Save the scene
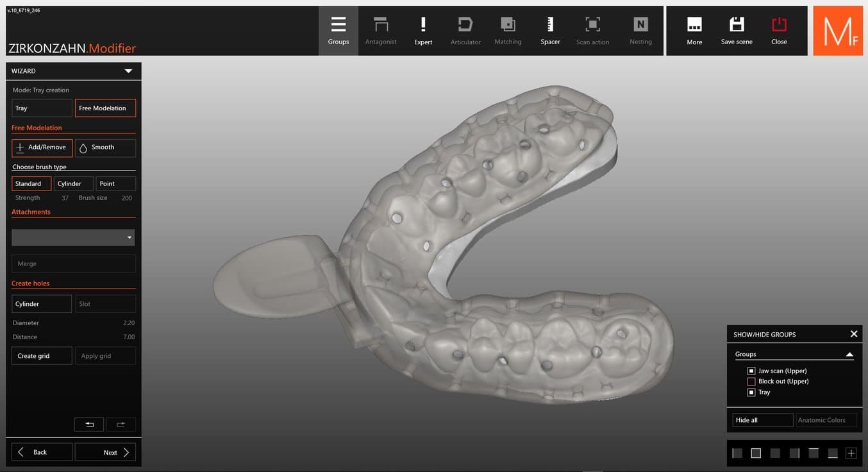Screen dimensions: 868x472 tap(737, 31)
